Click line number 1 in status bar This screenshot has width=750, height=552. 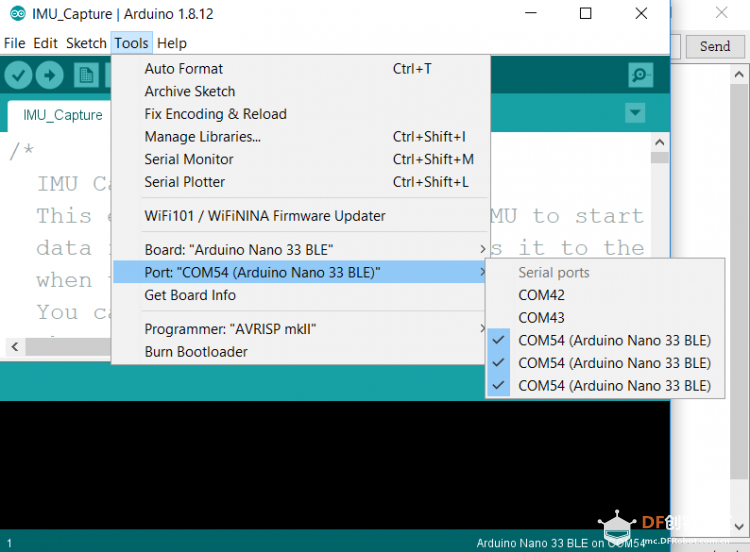click(9, 543)
